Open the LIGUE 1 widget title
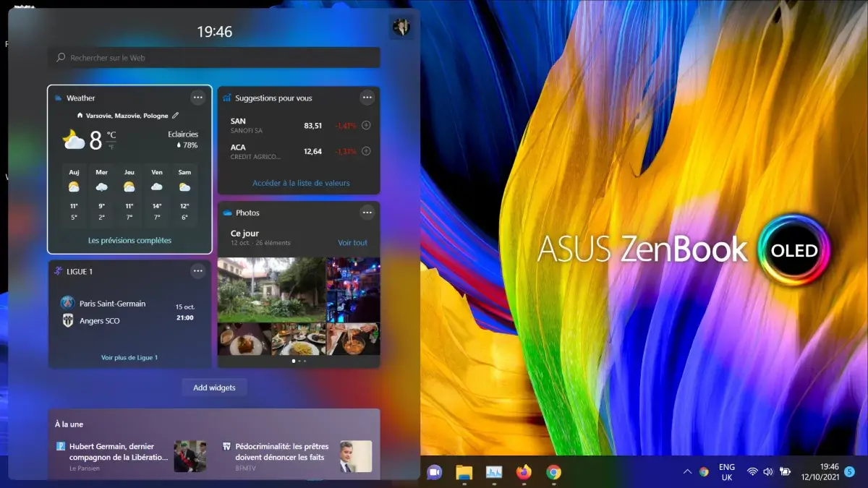Viewport: 868px width, 488px height. [80, 272]
